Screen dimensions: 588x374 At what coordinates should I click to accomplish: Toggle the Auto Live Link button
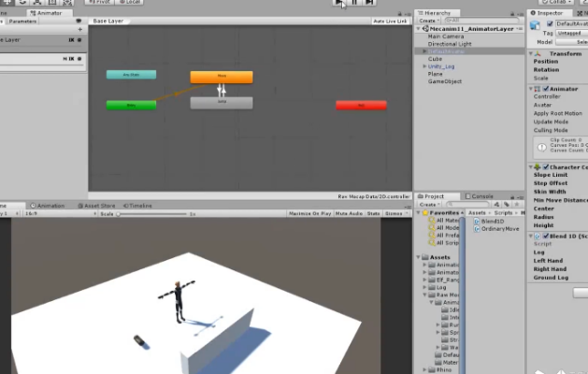[390, 21]
